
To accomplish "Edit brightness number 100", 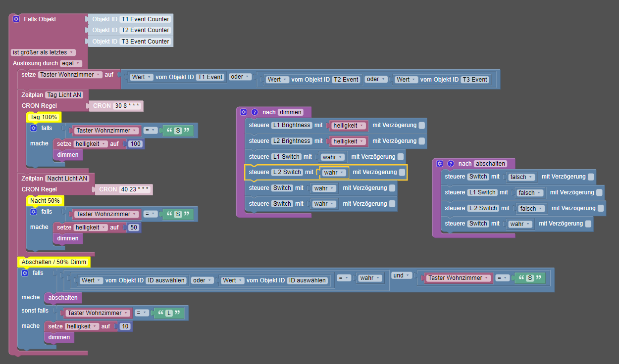I will (136, 144).
